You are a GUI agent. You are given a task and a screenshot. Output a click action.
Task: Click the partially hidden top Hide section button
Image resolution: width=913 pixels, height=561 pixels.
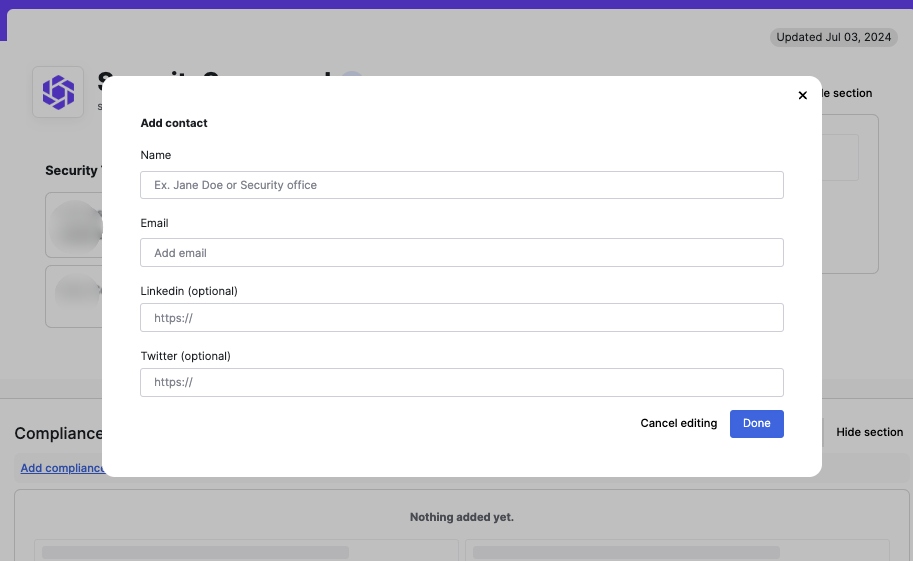[x=847, y=93]
